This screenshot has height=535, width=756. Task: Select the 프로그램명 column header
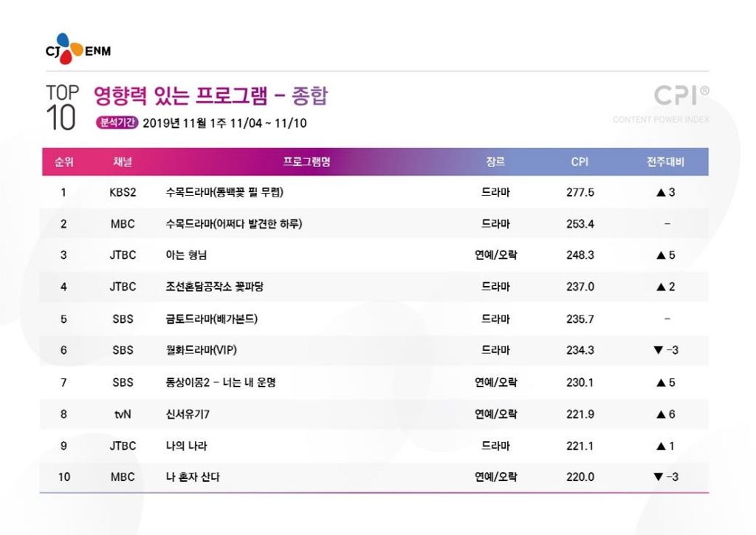click(306, 162)
